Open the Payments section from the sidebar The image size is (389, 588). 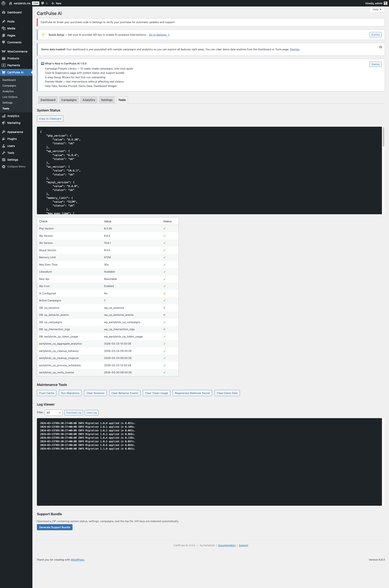pyautogui.click(x=4, y=65)
